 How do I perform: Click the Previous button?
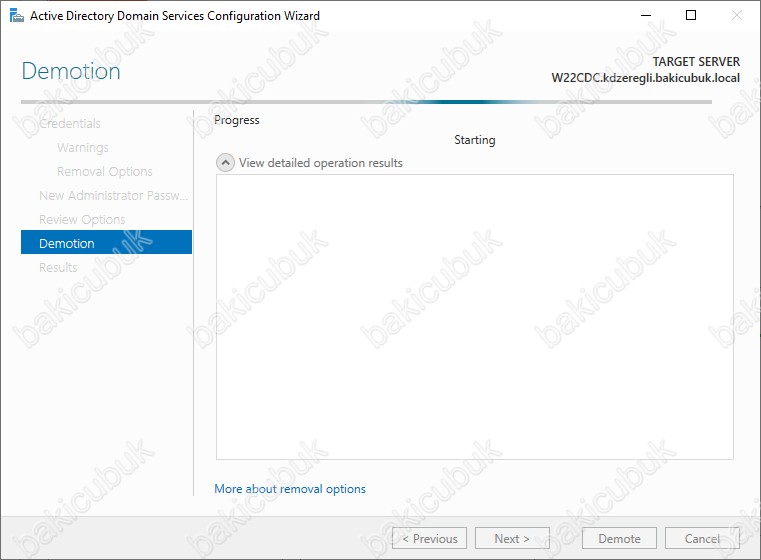click(430, 538)
